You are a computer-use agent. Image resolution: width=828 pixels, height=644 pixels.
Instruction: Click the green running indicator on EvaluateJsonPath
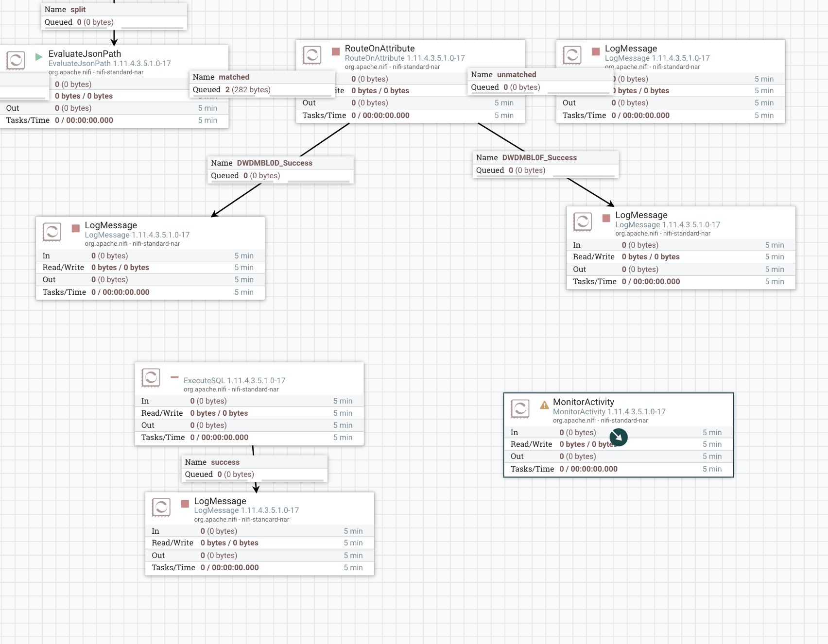click(39, 57)
